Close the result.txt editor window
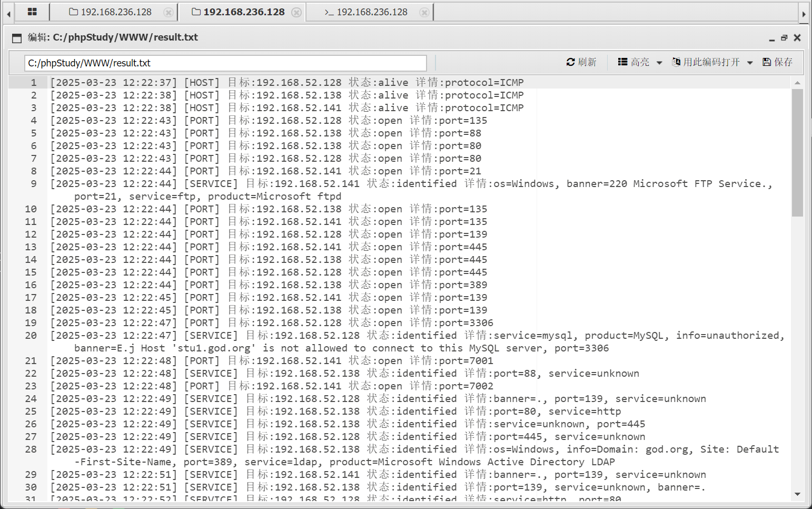This screenshot has width=812, height=509. (797, 38)
